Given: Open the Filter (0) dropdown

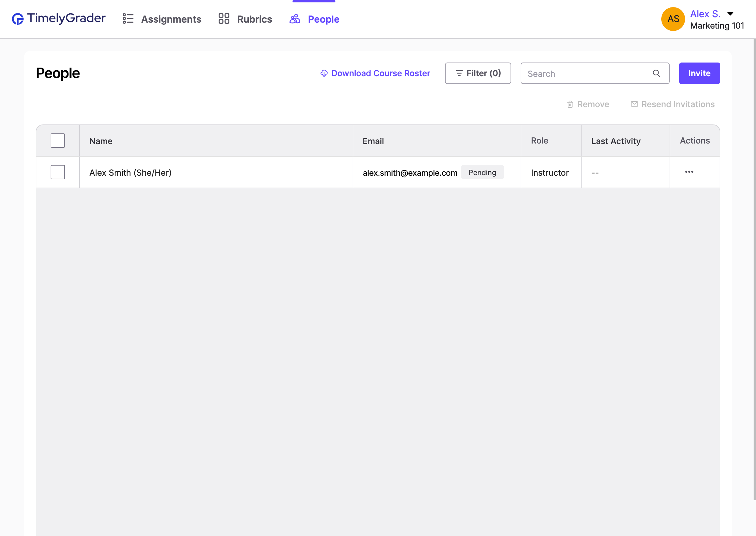Looking at the screenshot, I should click(x=478, y=73).
